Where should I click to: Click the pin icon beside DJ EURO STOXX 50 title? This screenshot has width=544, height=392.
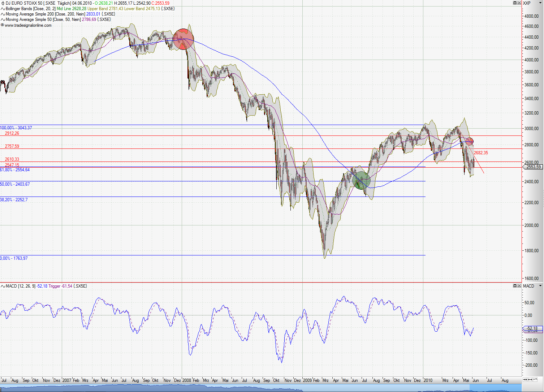click(3, 3)
